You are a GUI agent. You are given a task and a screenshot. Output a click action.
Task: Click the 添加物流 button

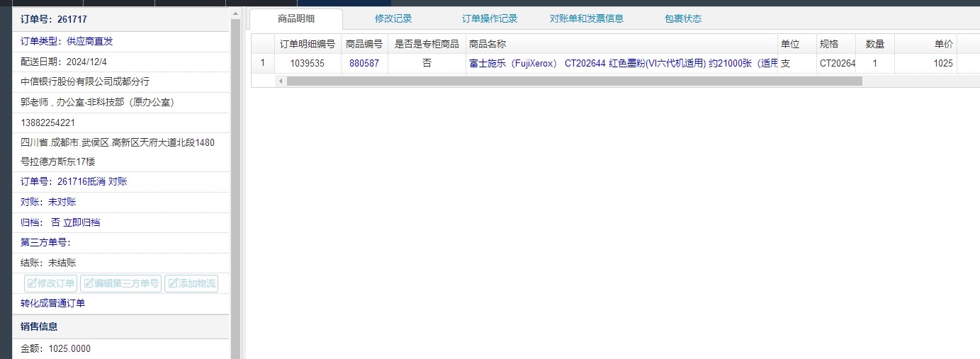pyautogui.click(x=191, y=283)
